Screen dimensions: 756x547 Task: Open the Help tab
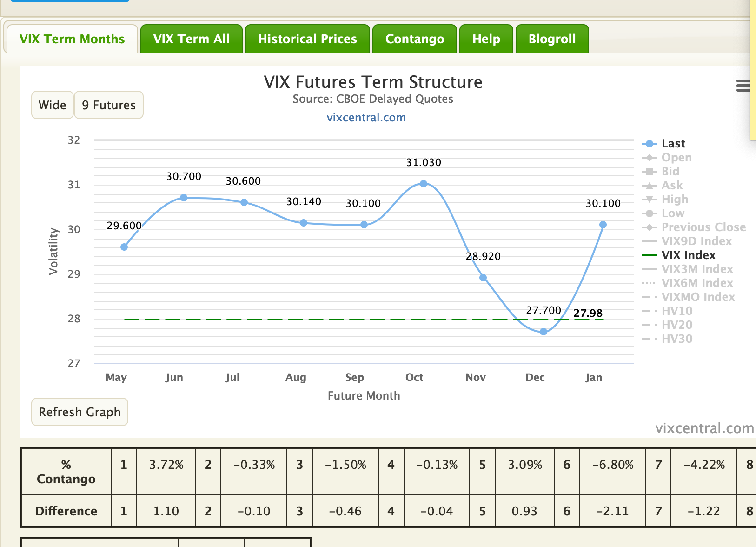click(486, 39)
